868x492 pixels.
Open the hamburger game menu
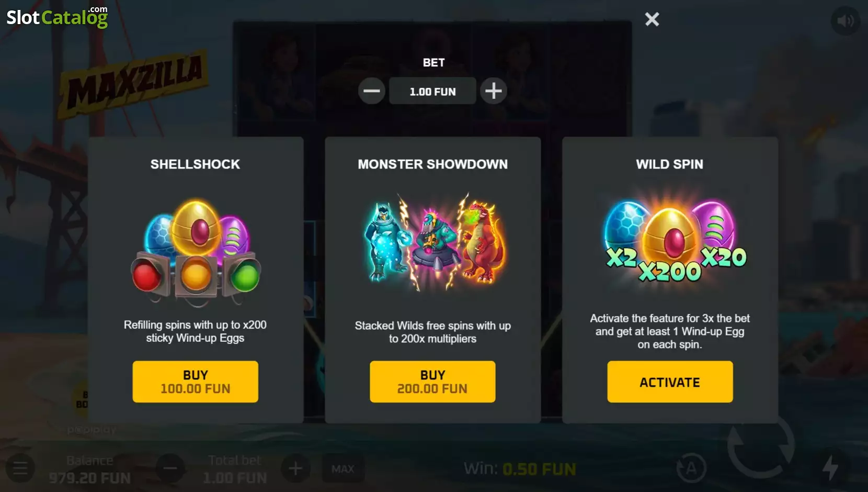click(x=20, y=468)
